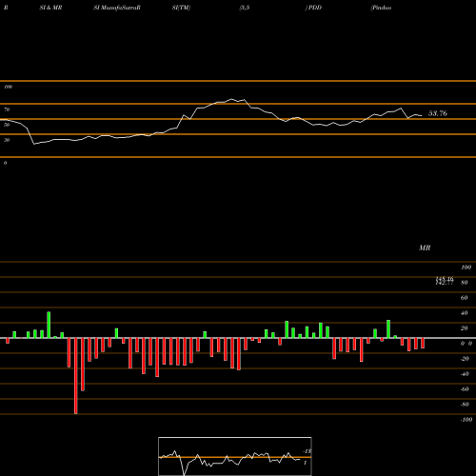Viewport: 476px width, 476px height.
Task: Click the tallest green bar in MR histogram
Action: click(49, 325)
